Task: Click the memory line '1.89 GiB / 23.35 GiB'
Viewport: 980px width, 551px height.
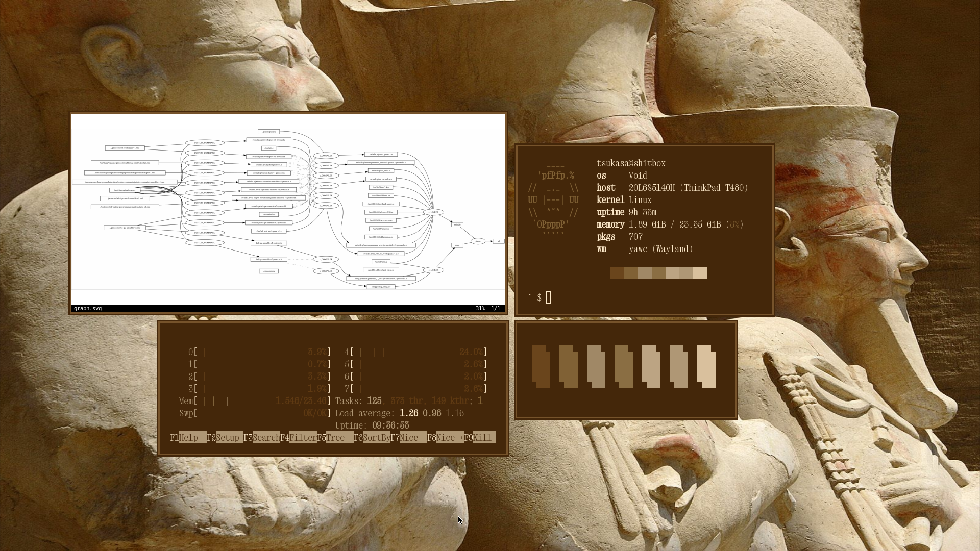Action: (670, 224)
